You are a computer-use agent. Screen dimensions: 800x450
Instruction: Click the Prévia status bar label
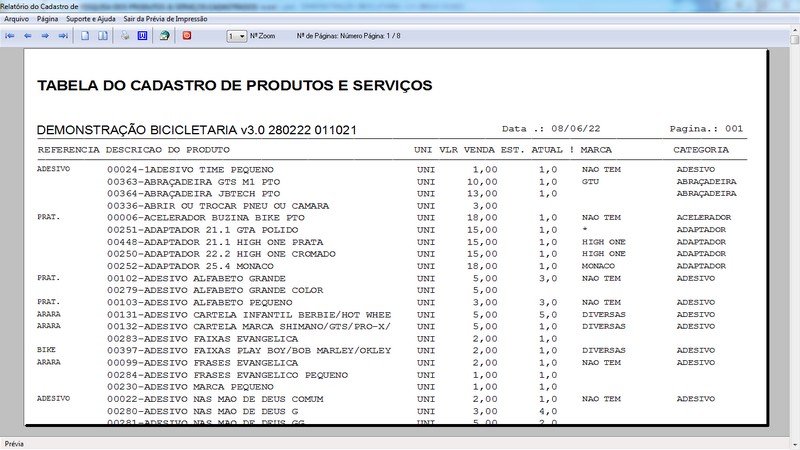point(14,444)
